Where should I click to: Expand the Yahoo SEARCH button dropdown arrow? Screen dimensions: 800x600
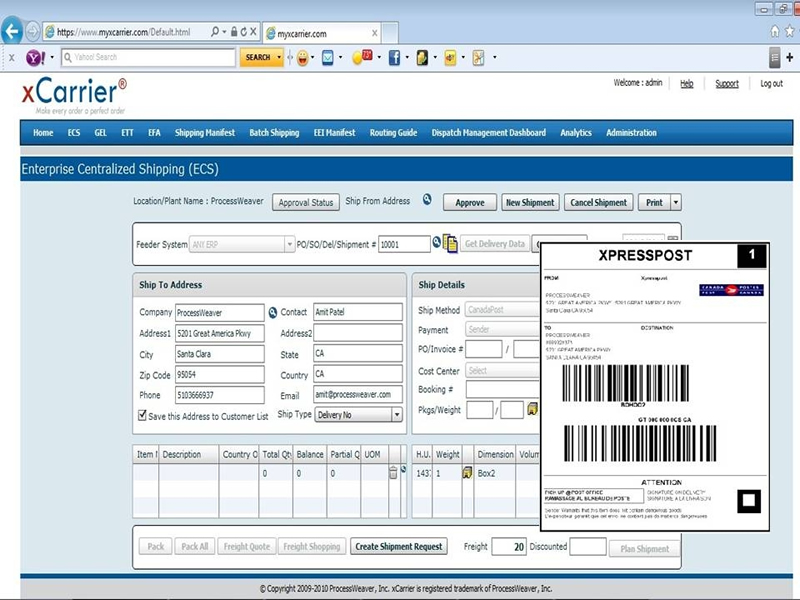(279, 57)
